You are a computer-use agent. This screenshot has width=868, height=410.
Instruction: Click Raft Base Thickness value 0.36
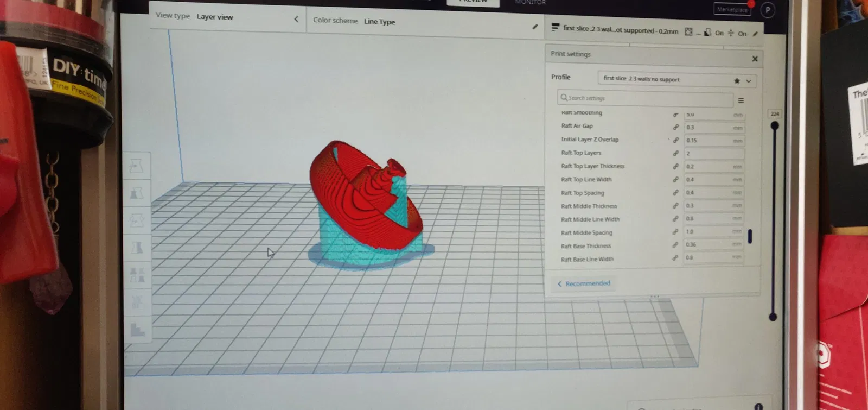coord(713,245)
